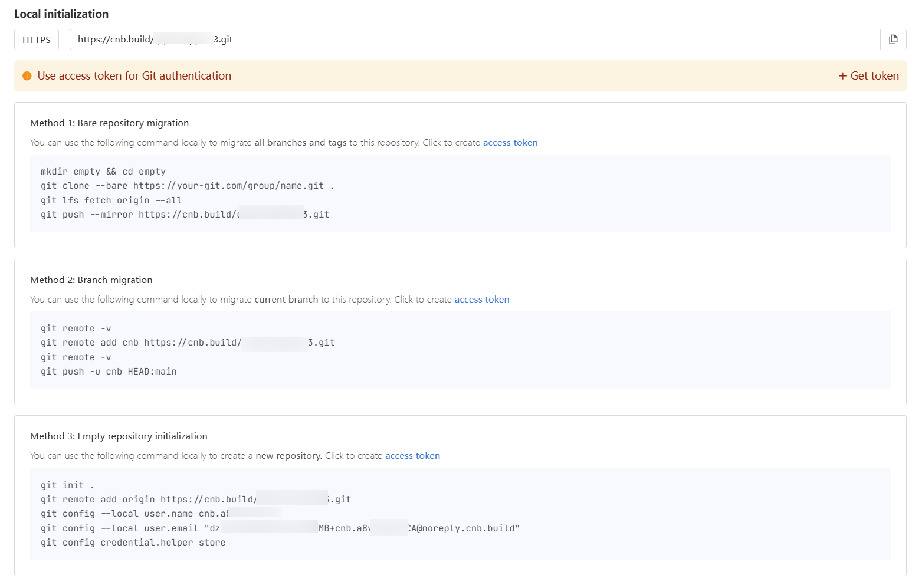Click the copy repository URL icon

click(x=893, y=40)
